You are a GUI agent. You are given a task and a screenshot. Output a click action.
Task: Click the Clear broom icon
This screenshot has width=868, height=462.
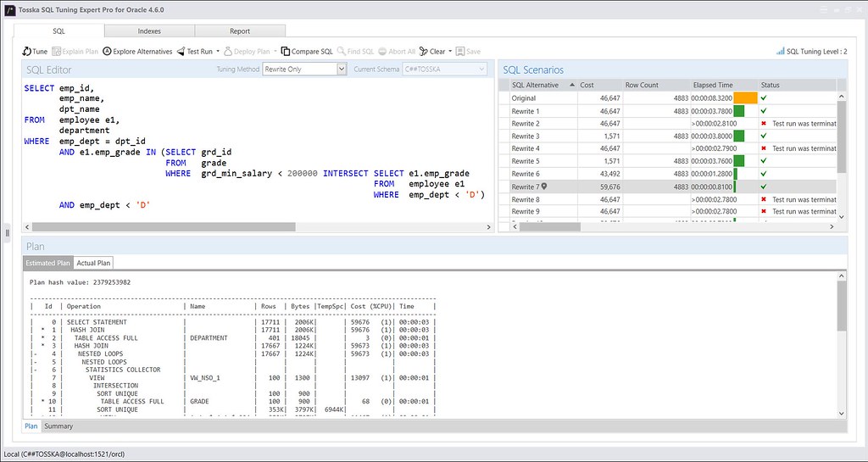click(424, 52)
